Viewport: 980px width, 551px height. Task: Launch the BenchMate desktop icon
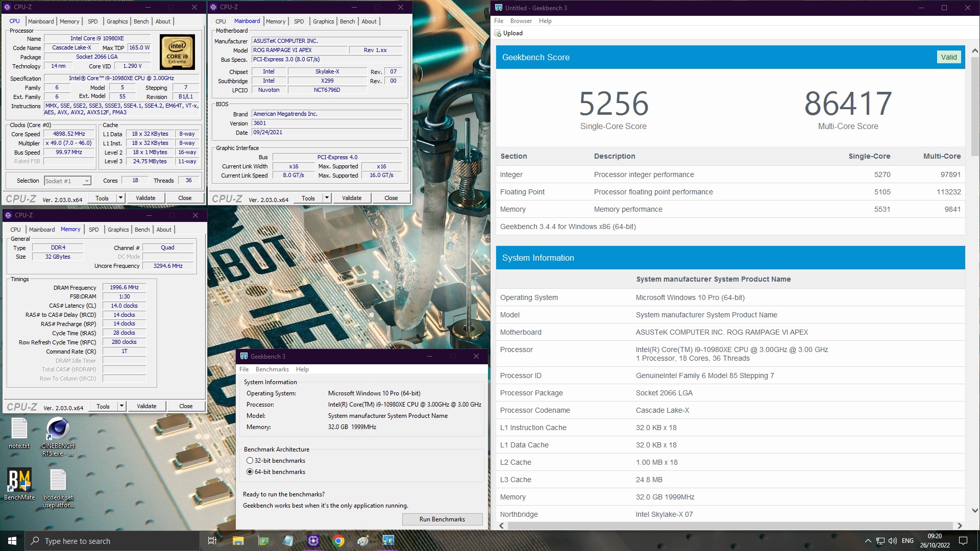19,484
